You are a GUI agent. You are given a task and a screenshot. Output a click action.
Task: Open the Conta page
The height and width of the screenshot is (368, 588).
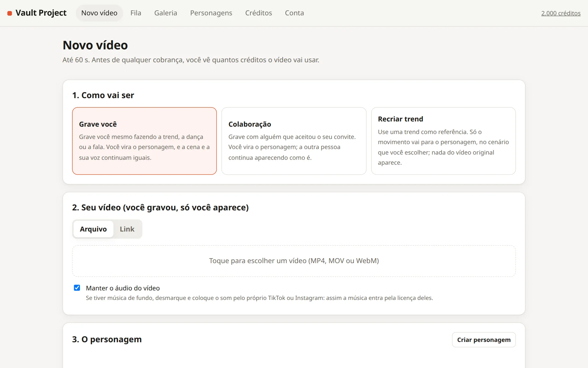[x=294, y=13]
